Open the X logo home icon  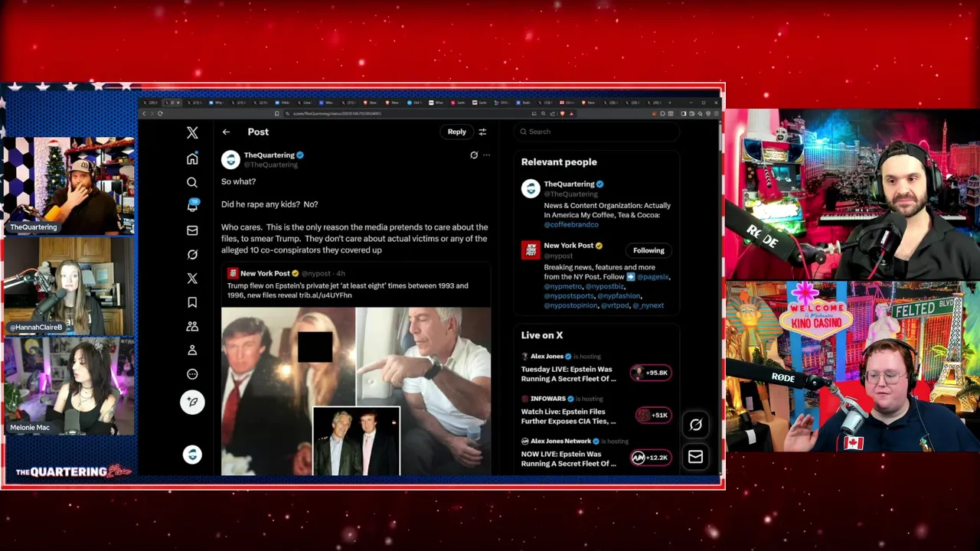pyautogui.click(x=192, y=132)
